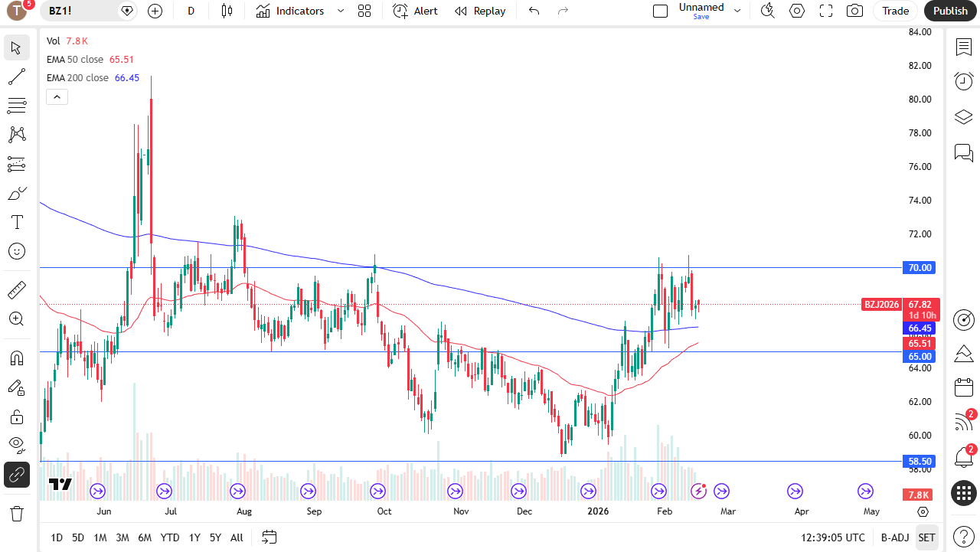
Task: Click the 70.00 horizontal line price label
Action: (x=920, y=268)
